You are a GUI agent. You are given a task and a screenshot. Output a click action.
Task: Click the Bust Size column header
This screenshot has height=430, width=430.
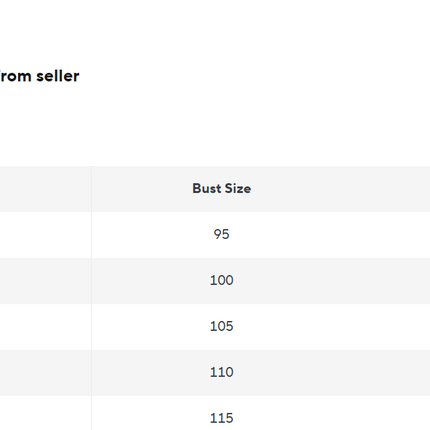click(222, 188)
